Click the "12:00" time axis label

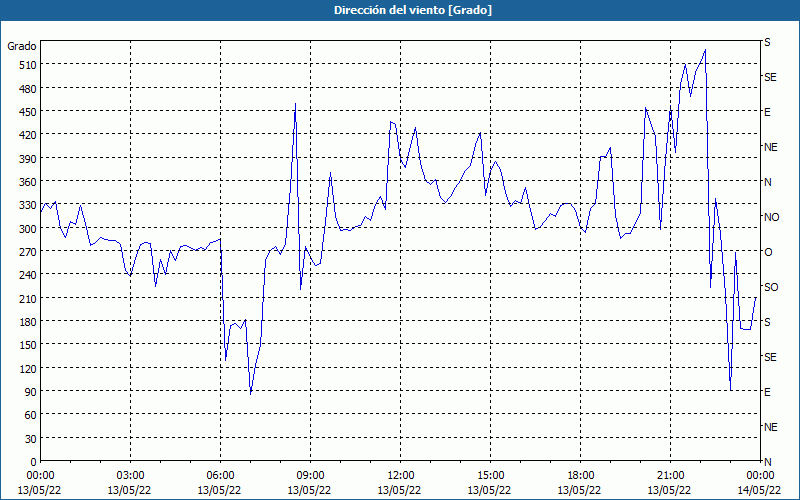(x=401, y=476)
